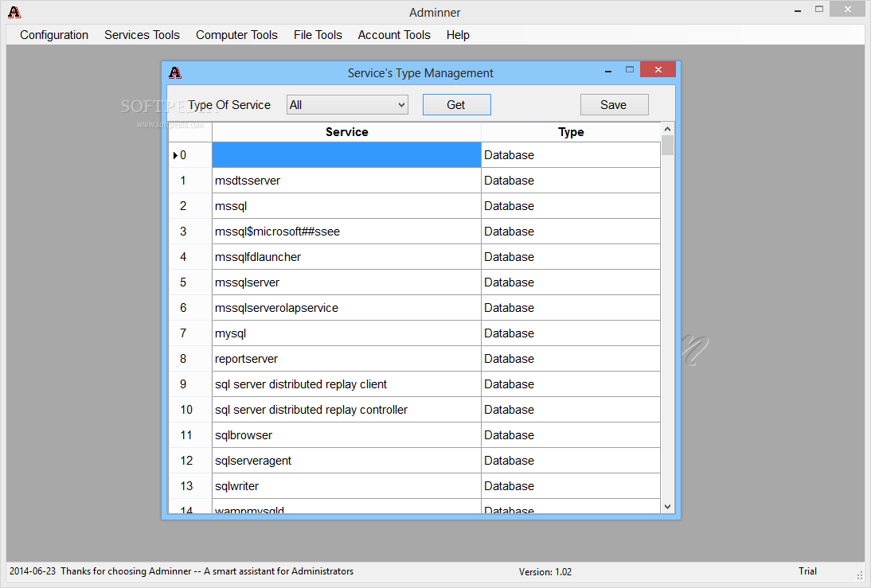
Task: Click the vertical scrollbar thumb of the list
Action: click(668, 146)
